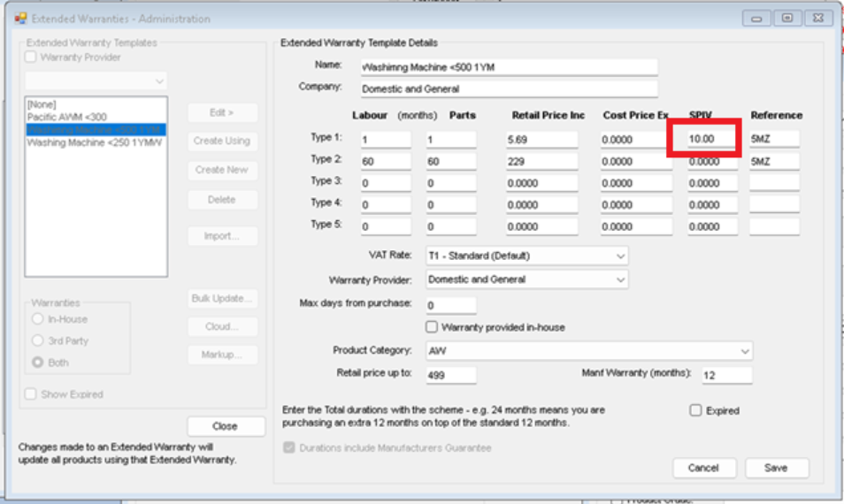Select the Both warranties radio button
844x504 pixels.
tap(38, 362)
